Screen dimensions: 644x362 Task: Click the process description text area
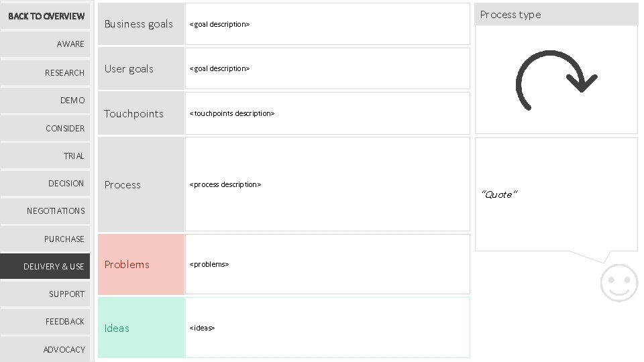(x=327, y=184)
